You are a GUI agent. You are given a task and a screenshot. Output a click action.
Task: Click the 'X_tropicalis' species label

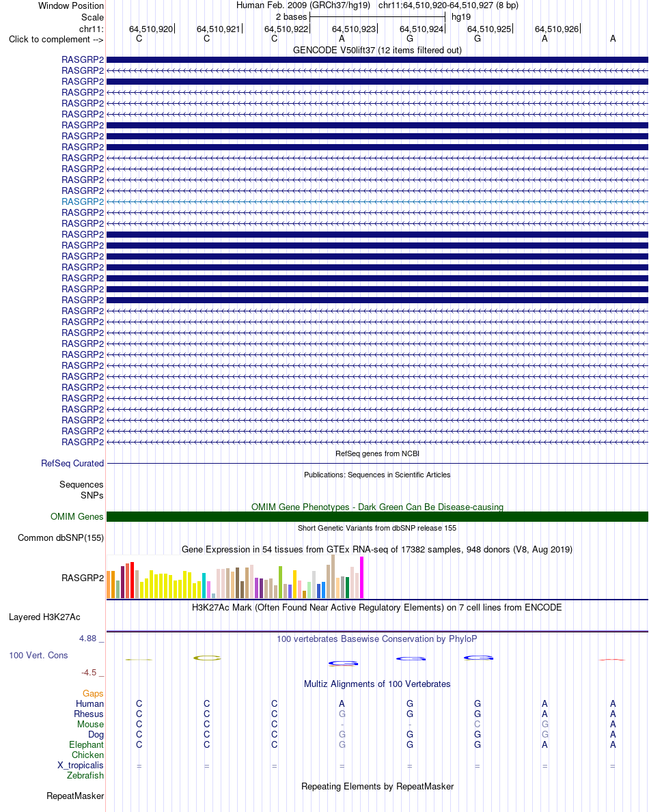81,766
